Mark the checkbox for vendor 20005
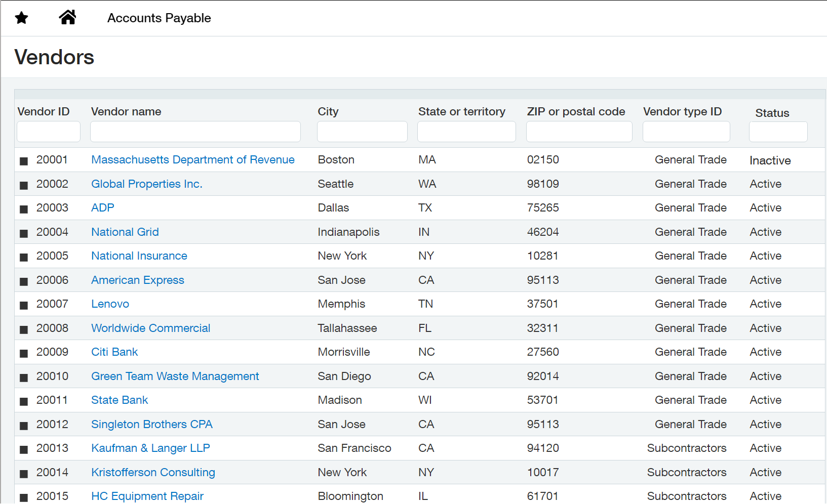 click(x=23, y=257)
